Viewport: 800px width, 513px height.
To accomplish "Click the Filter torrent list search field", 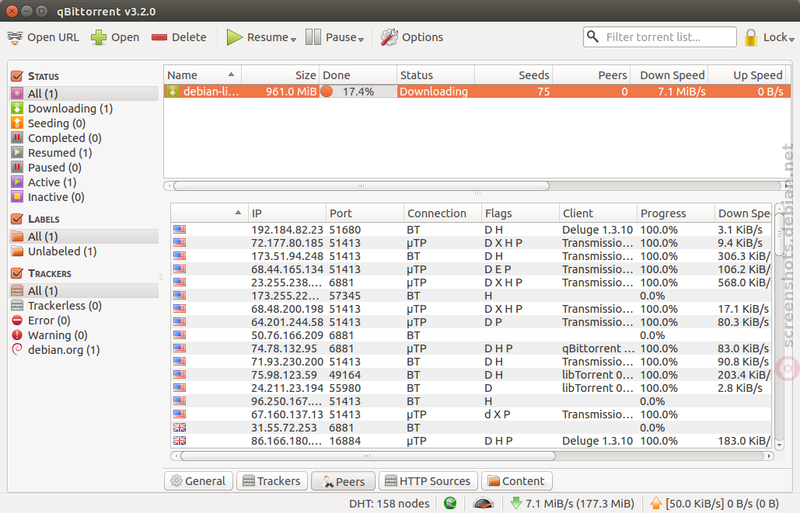I will (660, 37).
